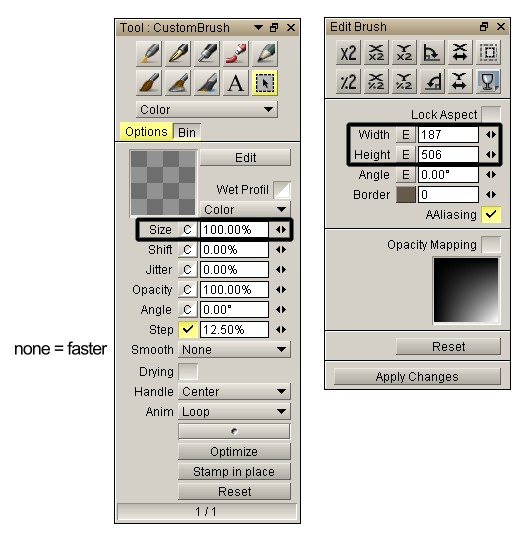Click the Apply Changes button
This screenshot has height=533, width=523.
(417, 377)
